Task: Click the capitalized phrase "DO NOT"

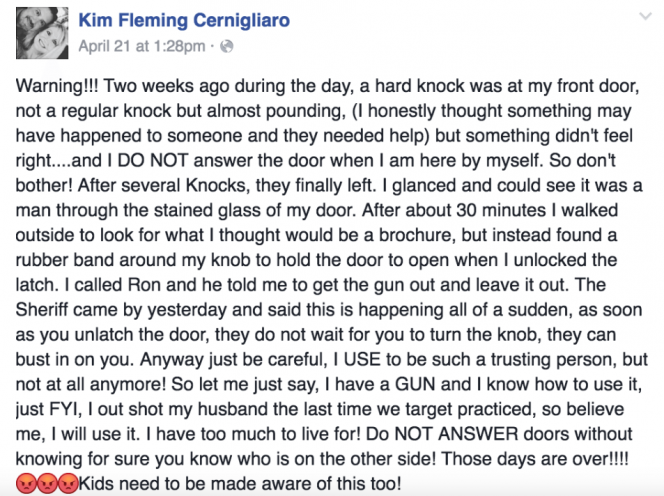Action: pos(153,161)
